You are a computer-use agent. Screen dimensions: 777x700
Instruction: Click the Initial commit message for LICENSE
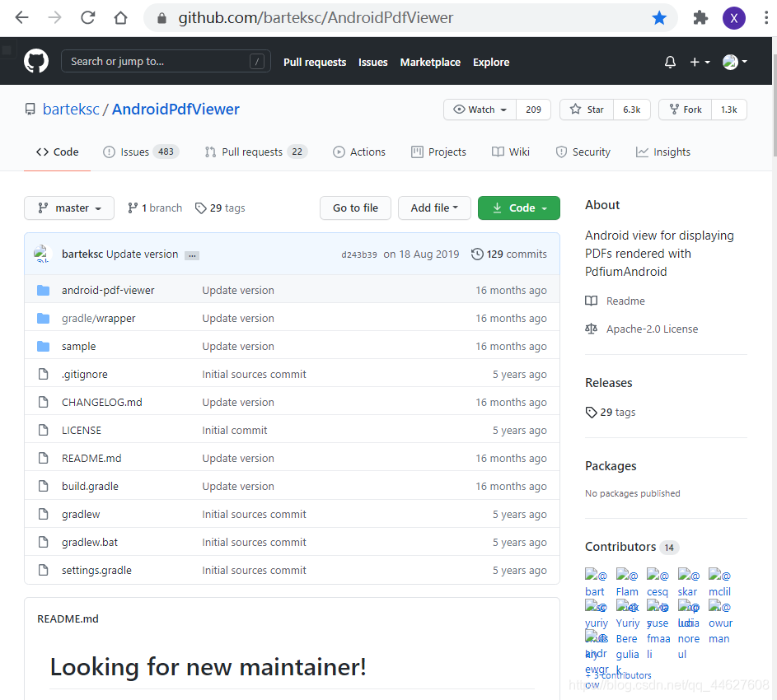tap(234, 431)
